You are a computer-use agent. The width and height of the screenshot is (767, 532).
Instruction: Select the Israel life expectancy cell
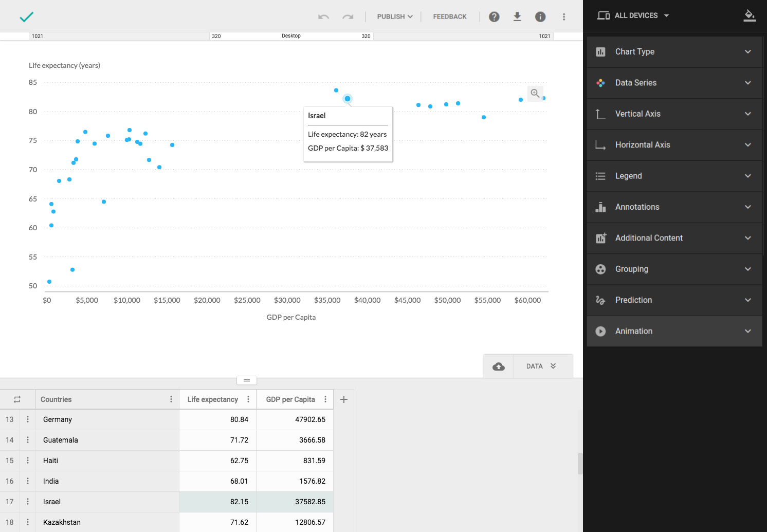pos(217,502)
